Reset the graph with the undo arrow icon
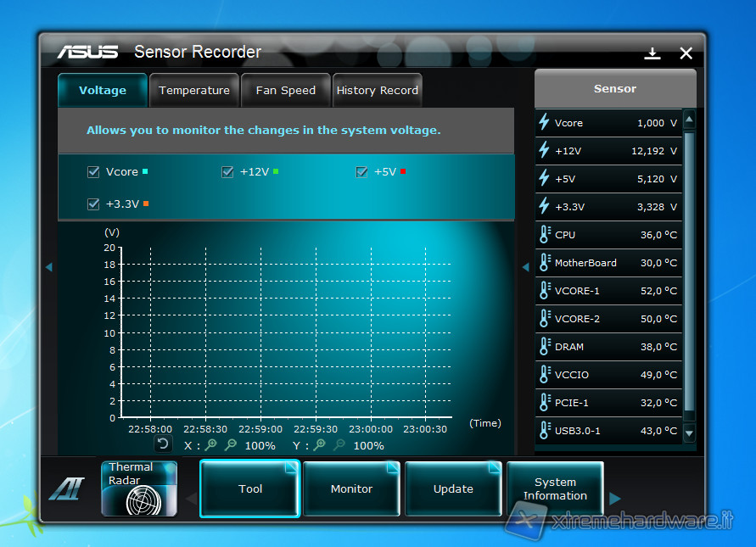Viewport: 756px width, 547px height. (x=162, y=444)
